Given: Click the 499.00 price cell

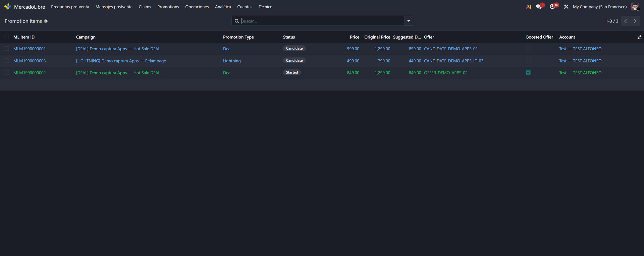Looking at the screenshot, I should [x=353, y=61].
